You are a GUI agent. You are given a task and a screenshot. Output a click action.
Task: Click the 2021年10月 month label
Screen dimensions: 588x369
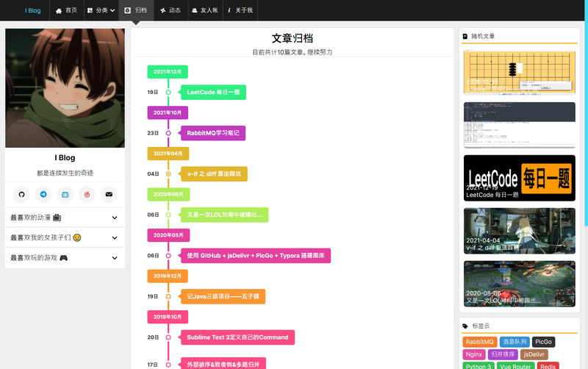(x=168, y=112)
